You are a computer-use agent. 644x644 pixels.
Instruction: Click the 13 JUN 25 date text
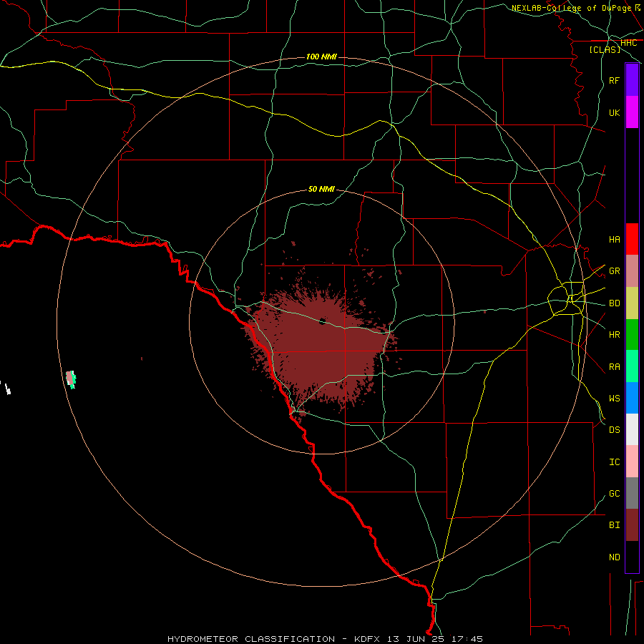pyautogui.click(x=416, y=639)
